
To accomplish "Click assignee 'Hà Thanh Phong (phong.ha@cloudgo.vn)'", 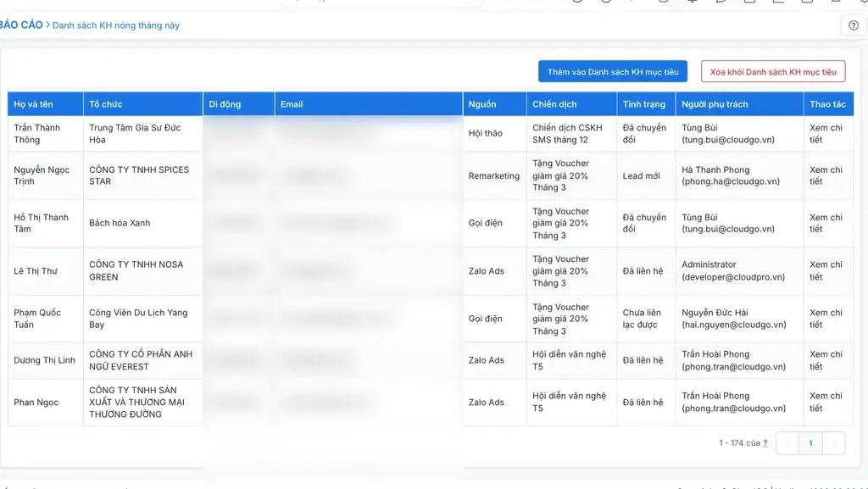I will (x=731, y=176).
